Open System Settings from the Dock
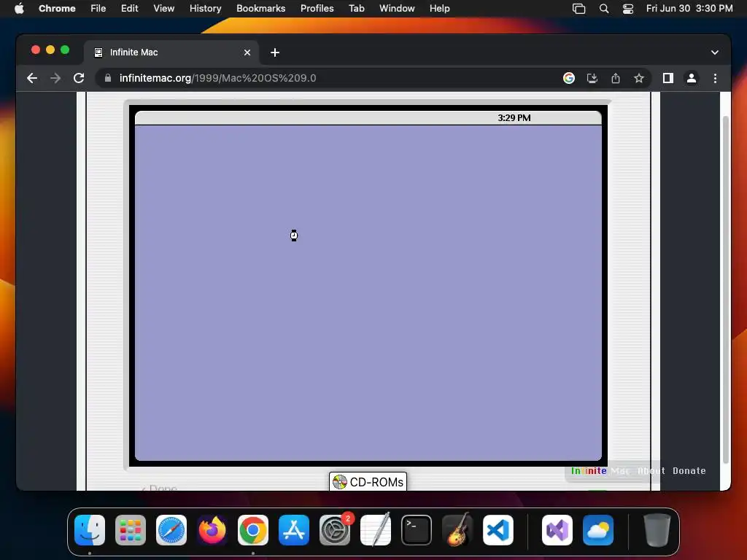Image resolution: width=747 pixels, height=560 pixels. (x=335, y=530)
